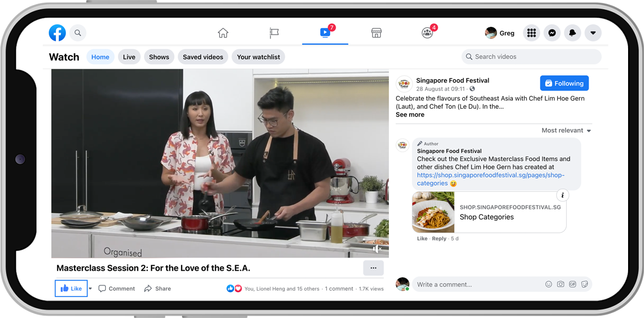Viewport: 644px width, 318px height.
Task: Click the commenter's Singapore Food Festival name
Action: tap(449, 151)
